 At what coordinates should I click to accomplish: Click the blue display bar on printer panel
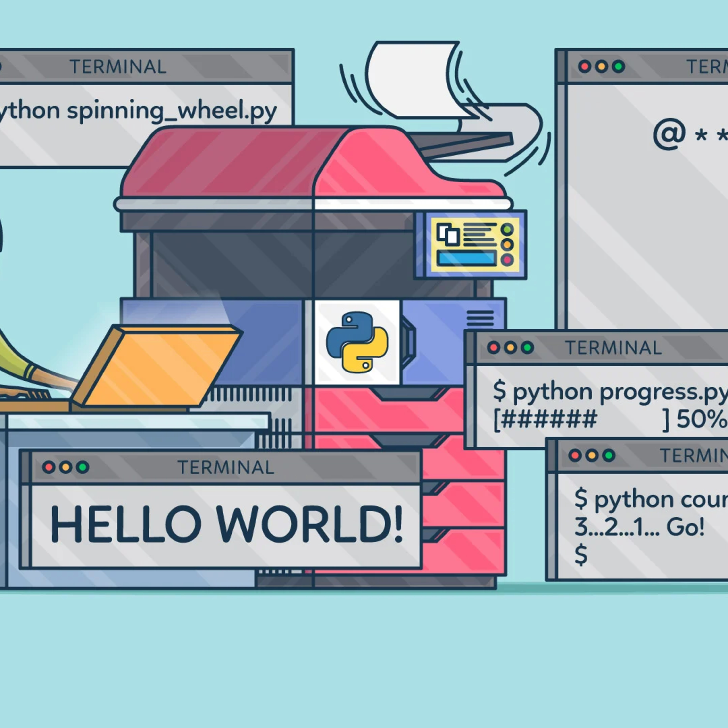coord(466,258)
